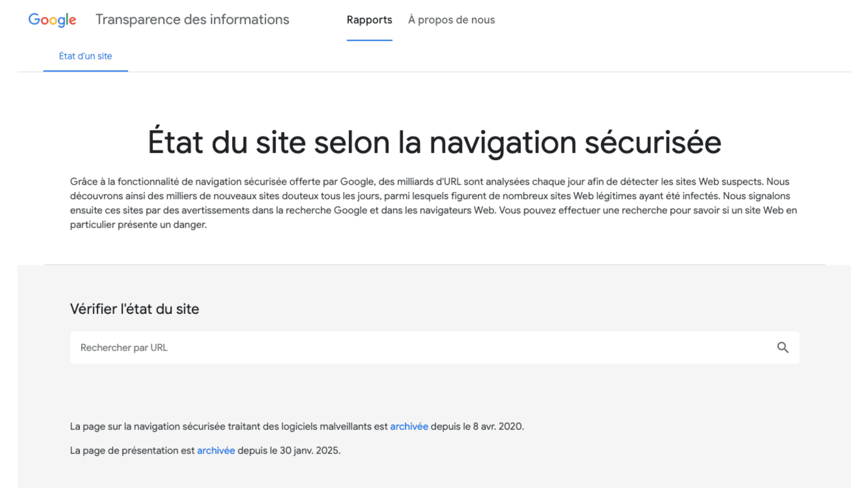Click inside the Rechercher par URL field

tap(271, 347)
